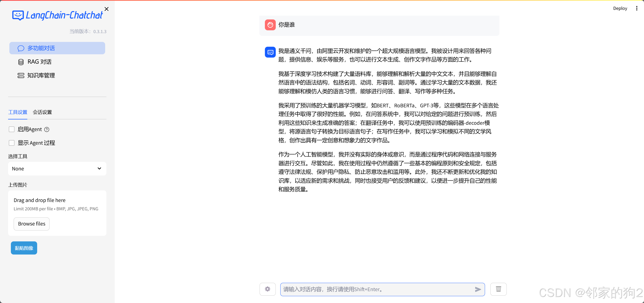Click the user message text 你是谁
This screenshot has height=303, width=644.
click(x=287, y=25)
